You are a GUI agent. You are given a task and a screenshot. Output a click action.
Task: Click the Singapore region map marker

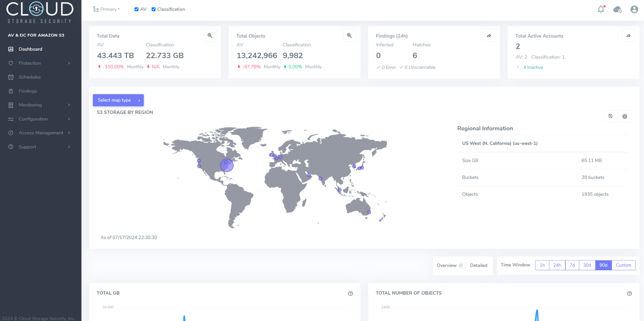pyautogui.click(x=340, y=190)
